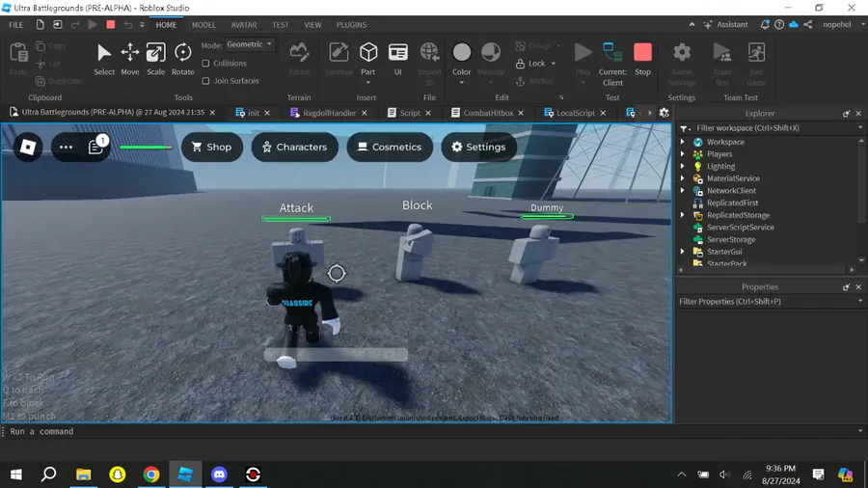Screen dimensions: 868x488
Task: Stop the running test
Action: tap(642, 59)
